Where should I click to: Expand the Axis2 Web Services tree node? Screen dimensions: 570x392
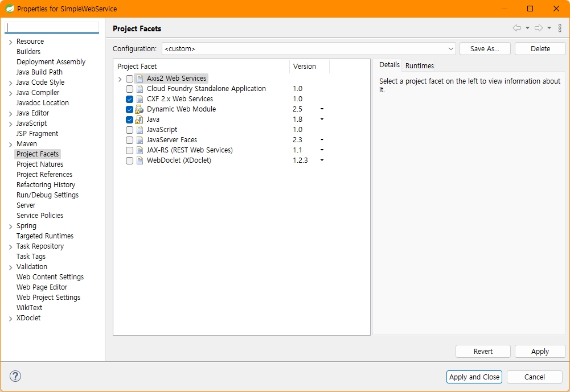coord(120,79)
